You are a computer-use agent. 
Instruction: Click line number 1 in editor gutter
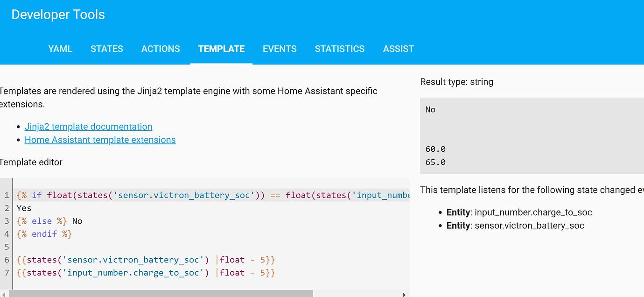(7, 195)
